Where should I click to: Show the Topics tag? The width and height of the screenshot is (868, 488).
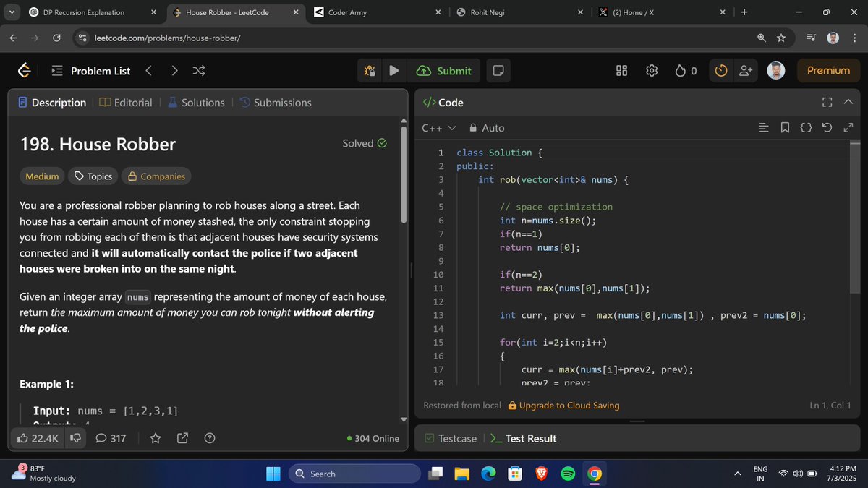(93, 176)
